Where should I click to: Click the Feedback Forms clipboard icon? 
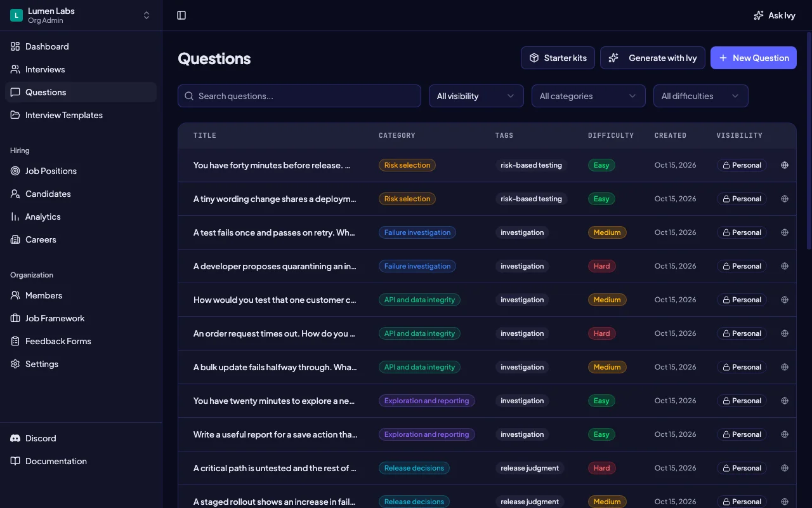[15, 341]
